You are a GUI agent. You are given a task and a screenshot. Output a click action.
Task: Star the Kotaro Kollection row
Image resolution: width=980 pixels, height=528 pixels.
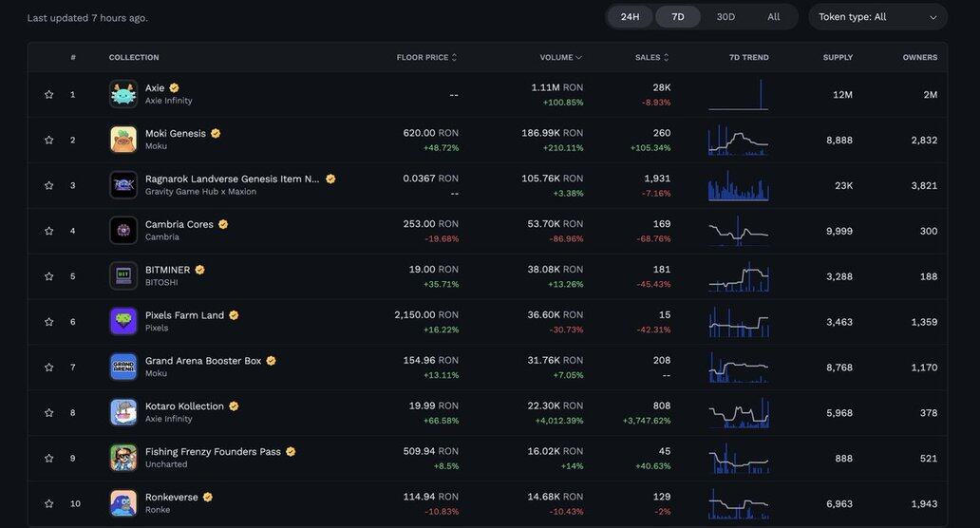tap(48, 413)
